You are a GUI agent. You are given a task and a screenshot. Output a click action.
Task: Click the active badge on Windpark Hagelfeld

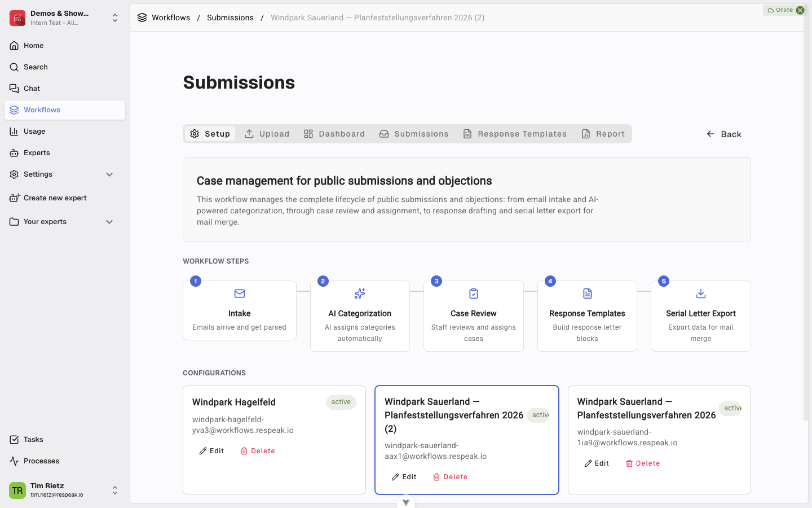[341, 402]
